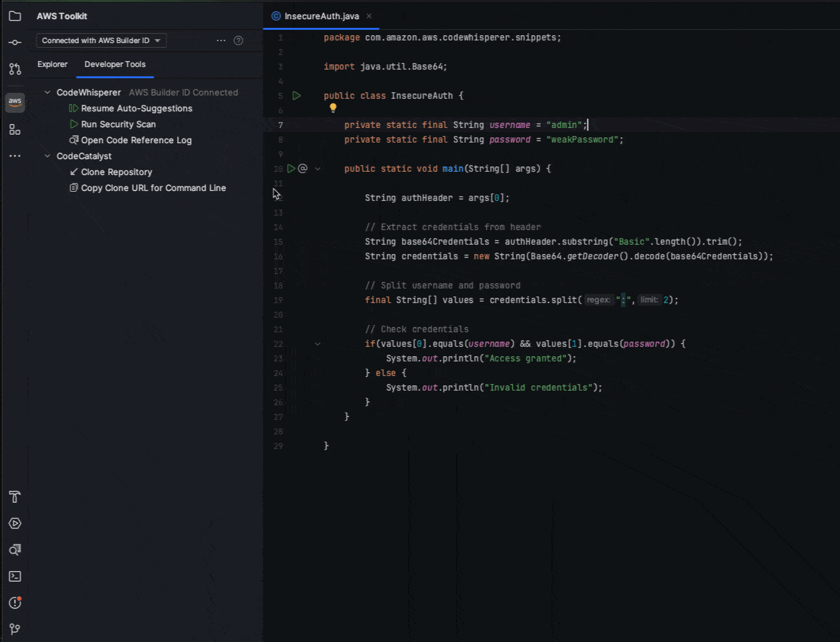
Task: Run the InsecureAuth class from gutter
Action: 296,96
